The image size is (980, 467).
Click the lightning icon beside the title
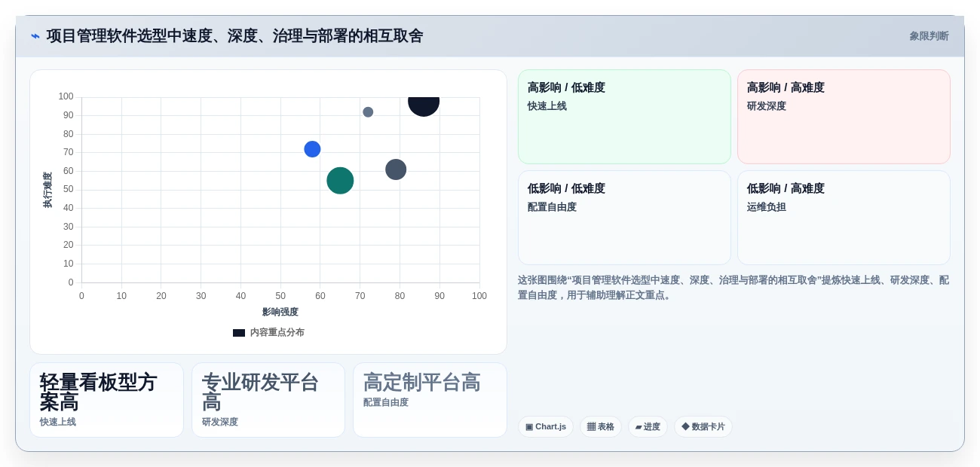[x=35, y=36]
